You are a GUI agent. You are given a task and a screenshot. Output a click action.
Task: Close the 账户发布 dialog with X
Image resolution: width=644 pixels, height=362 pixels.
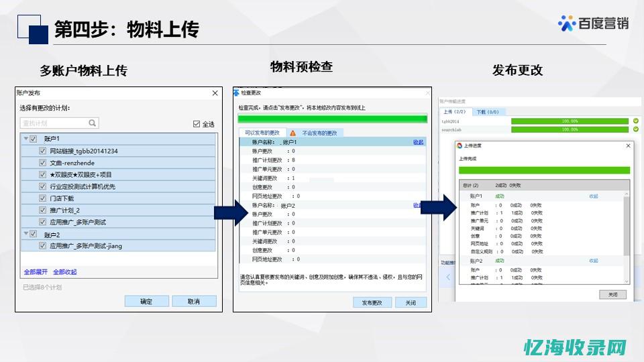215,93
